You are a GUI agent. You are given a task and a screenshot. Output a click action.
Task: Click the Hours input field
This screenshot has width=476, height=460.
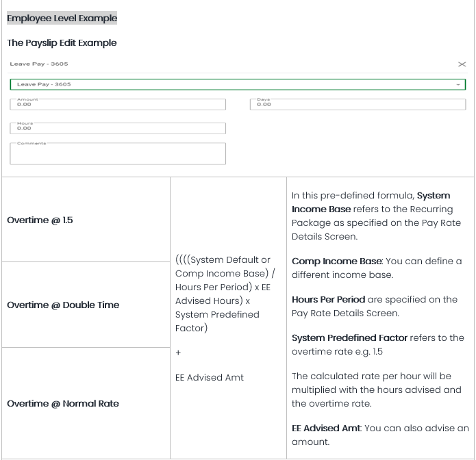pos(118,128)
